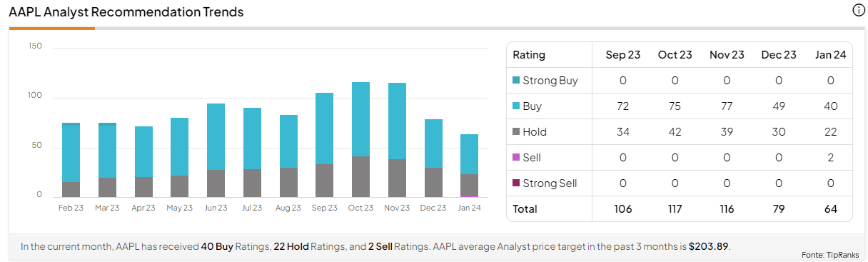Click the Strong Sell legend square
Image resolution: width=868 pixels, height=262 pixels.
point(516,183)
